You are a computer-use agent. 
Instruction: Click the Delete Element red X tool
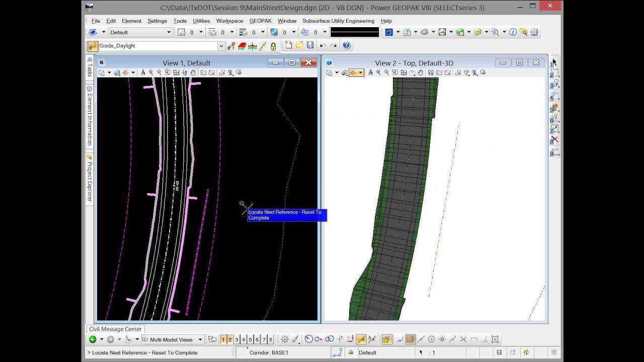554,139
